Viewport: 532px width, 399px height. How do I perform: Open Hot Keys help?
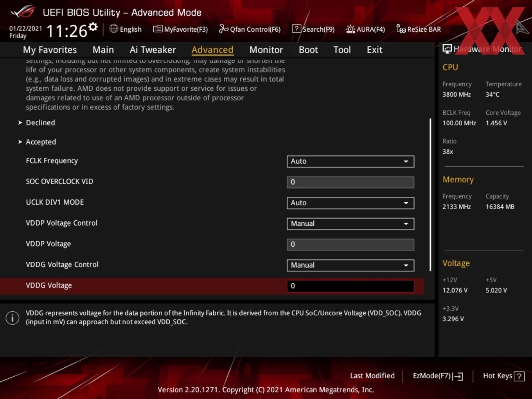pos(498,376)
